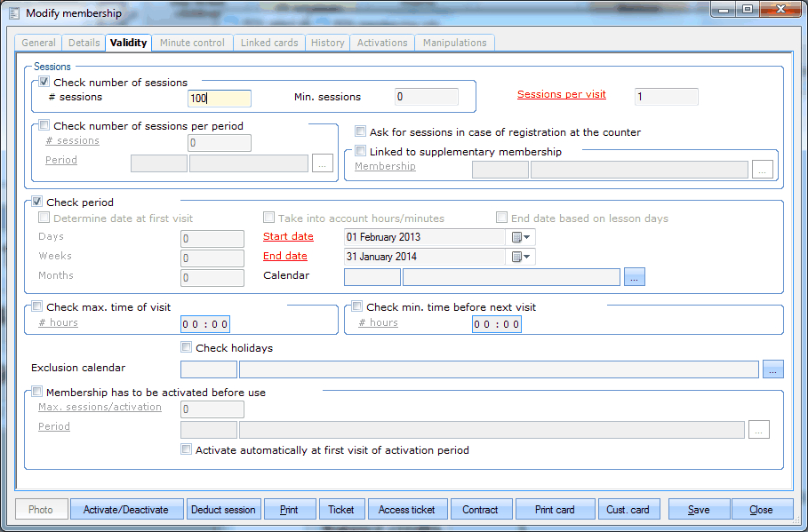808x532 pixels.
Task: Switch to the Minute control tab
Action: point(192,42)
